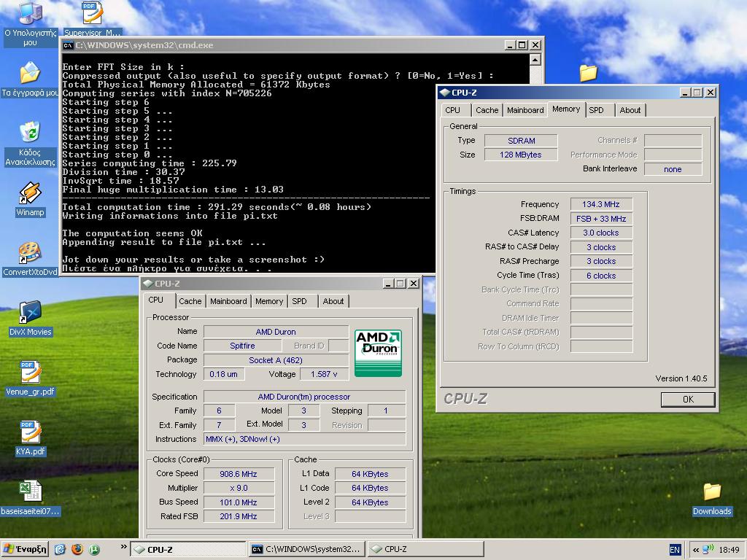Click cmd window scrollbar up arrow
The width and height of the screenshot is (747, 560).
(x=535, y=60)
